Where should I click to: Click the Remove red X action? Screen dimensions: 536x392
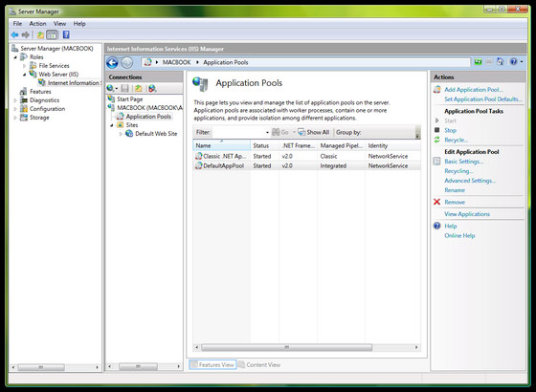(436, 202)
